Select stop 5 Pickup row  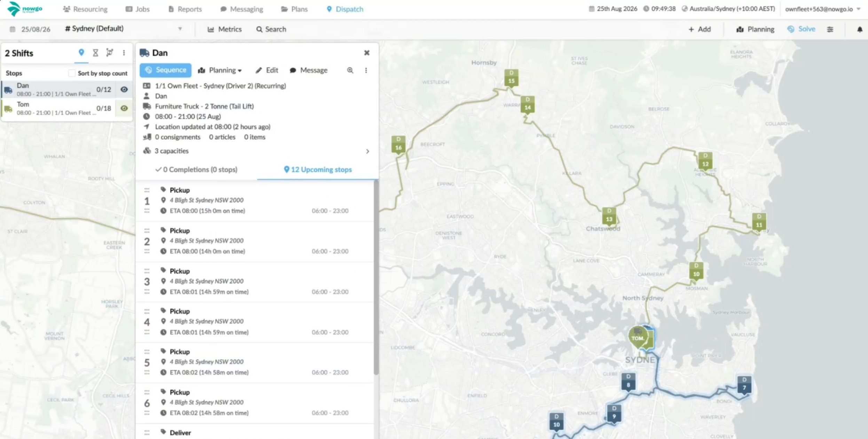pyautogui.click(x=255, y=362)
